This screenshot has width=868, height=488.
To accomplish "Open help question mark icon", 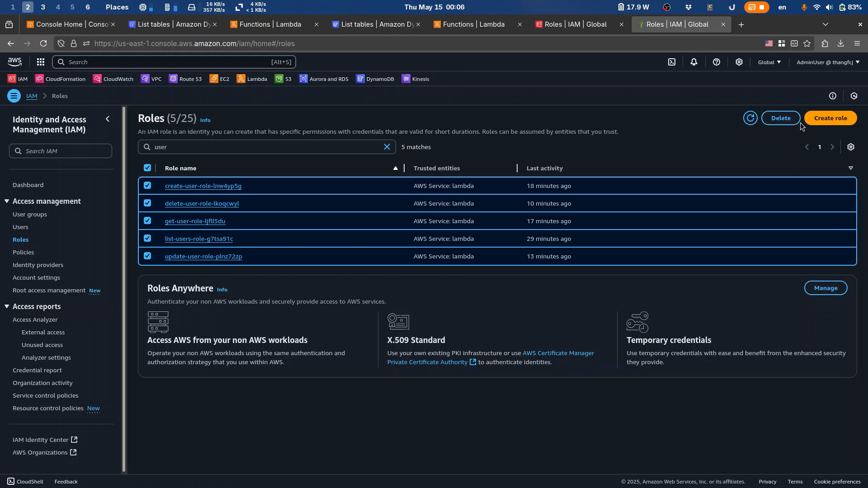I will 717,62.
